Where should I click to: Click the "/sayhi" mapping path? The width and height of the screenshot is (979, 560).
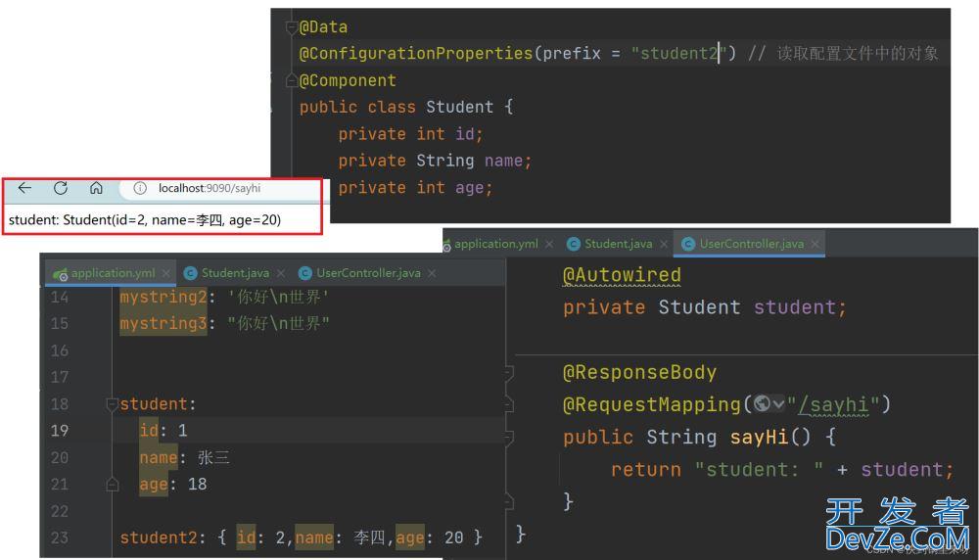point(833,405)
